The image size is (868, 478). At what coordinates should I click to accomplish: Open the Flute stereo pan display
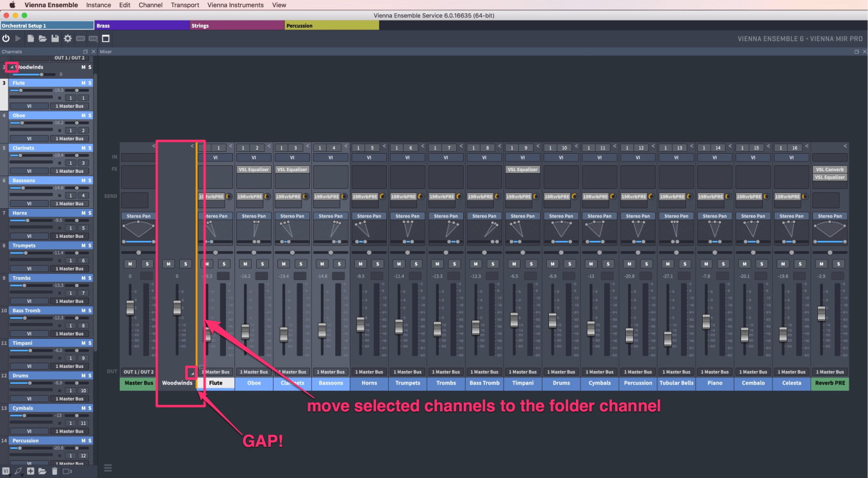click(215, 231)
